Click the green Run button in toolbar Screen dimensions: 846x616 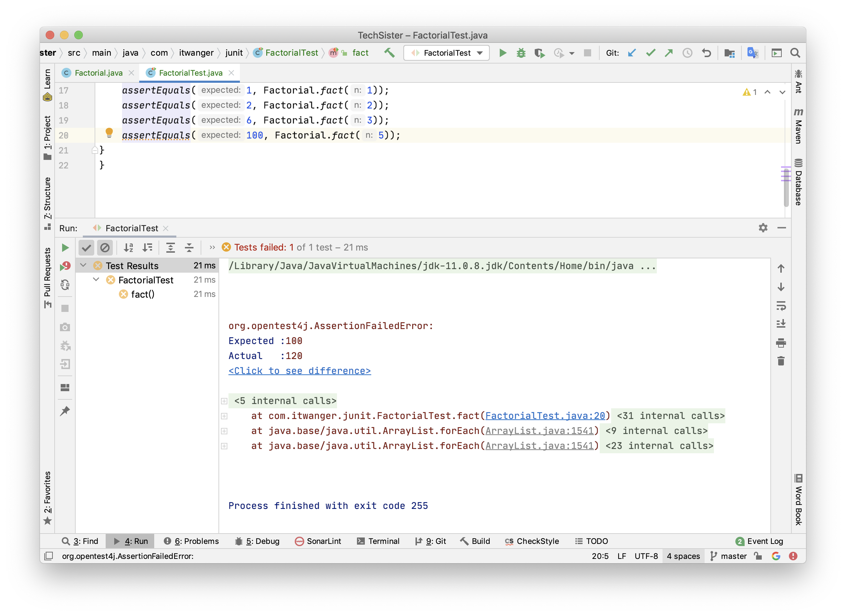coord(503,53)
